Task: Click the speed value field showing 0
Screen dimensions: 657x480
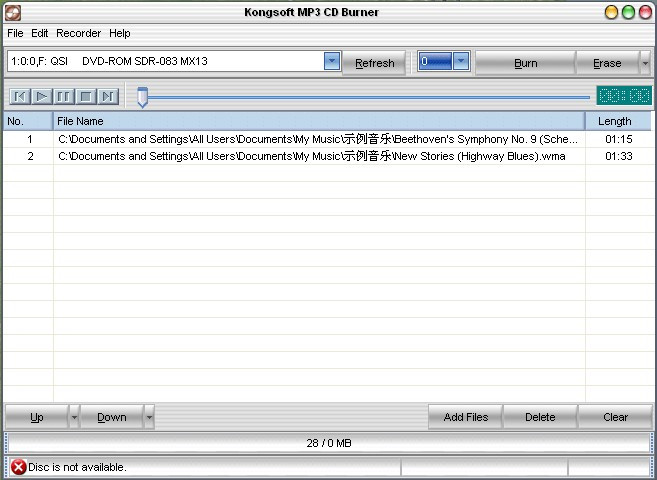Action: pyautogui.click(x=435, y=61)
